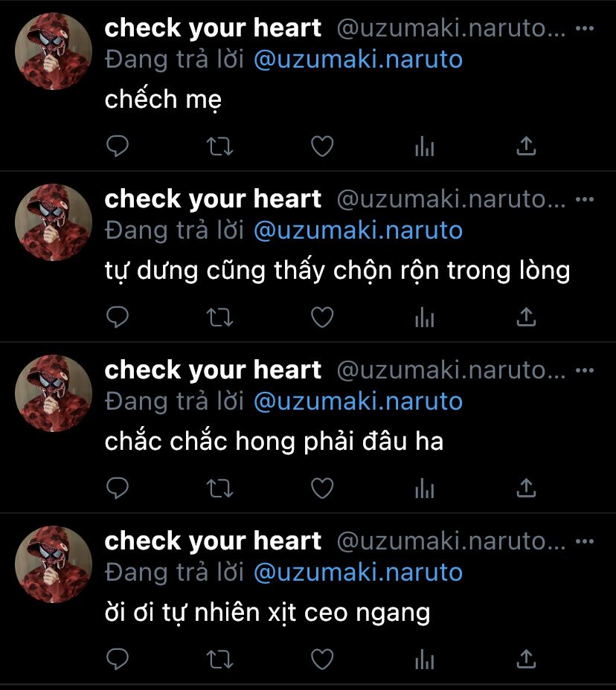Open more options on the "chếch mẹ" tweet
This screenshot has width=616, height=690.
point(584,28)
